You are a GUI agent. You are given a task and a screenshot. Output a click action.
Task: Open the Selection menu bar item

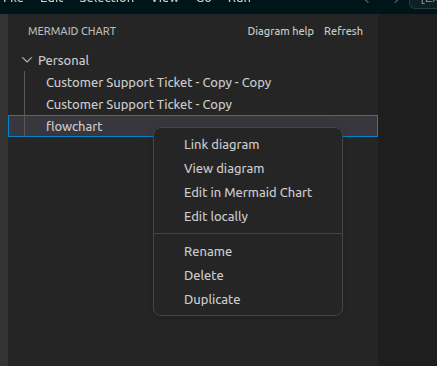(107, 2)
